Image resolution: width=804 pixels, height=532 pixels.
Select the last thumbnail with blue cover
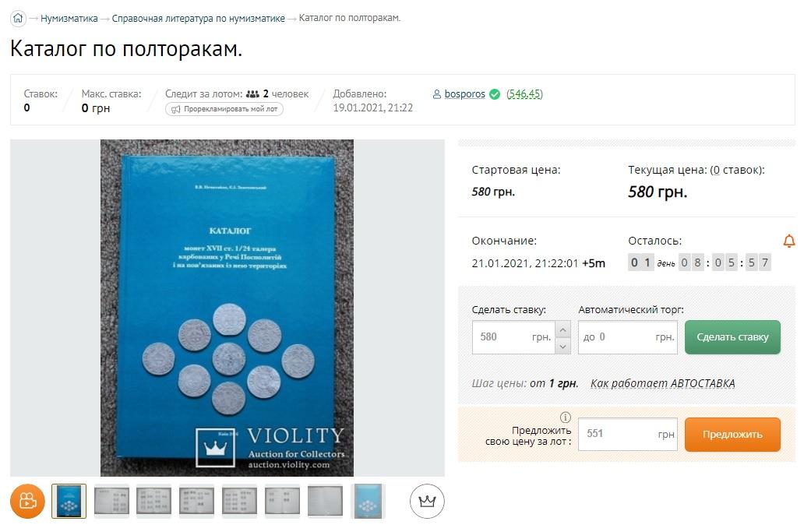(x=368, y=501)
